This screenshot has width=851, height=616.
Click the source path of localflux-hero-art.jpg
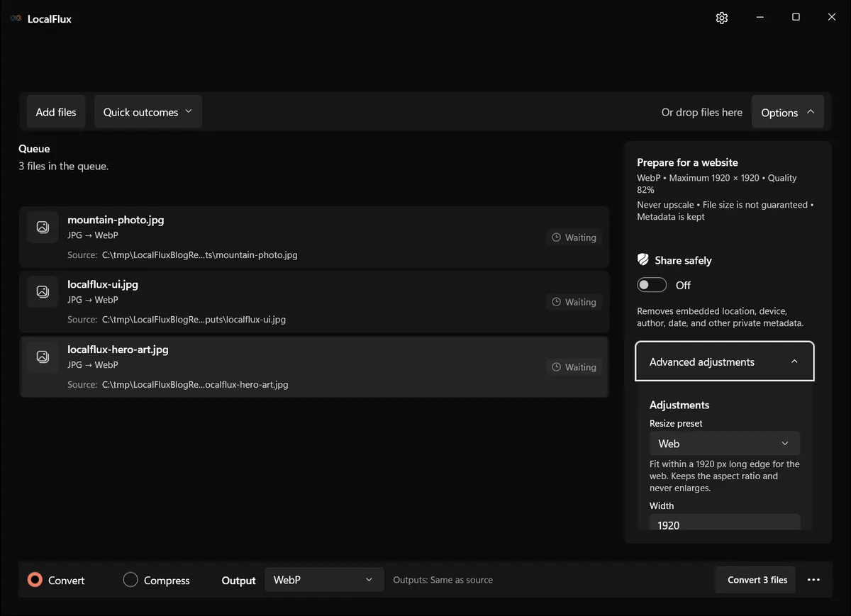195,385
